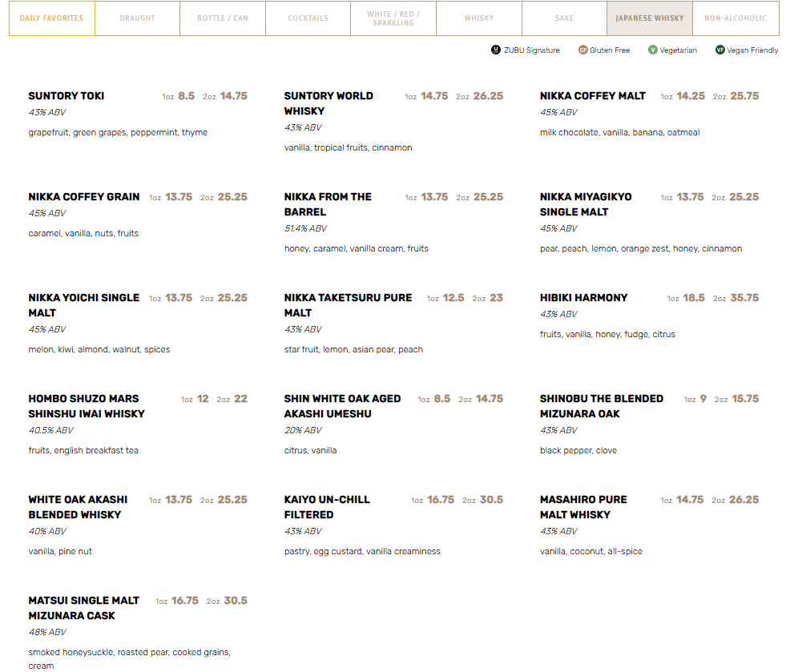The image size is (790, 672).
Task: Select White Oak Akashi Blended Whisky title
Action: [78, 507]
